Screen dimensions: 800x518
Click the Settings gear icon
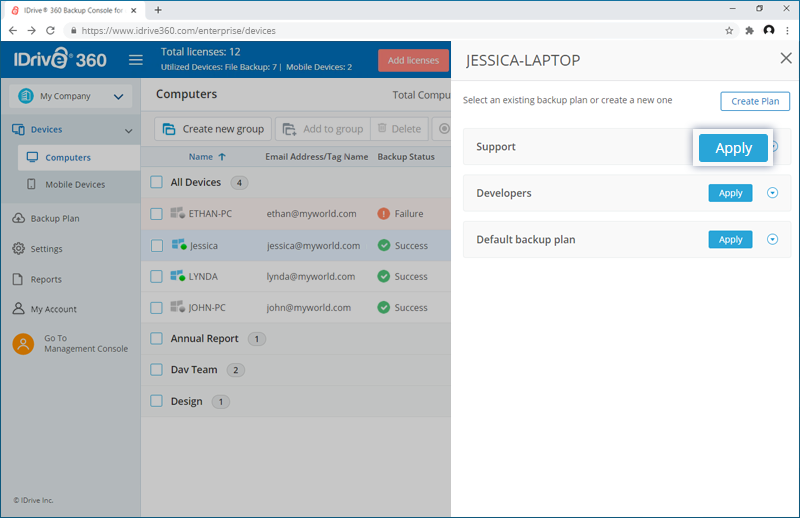[x=18, y=249]
